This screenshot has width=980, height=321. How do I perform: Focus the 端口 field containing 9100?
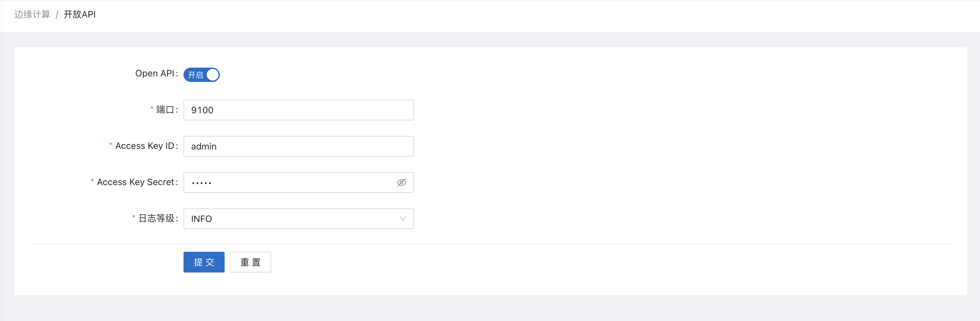(298, 110)
